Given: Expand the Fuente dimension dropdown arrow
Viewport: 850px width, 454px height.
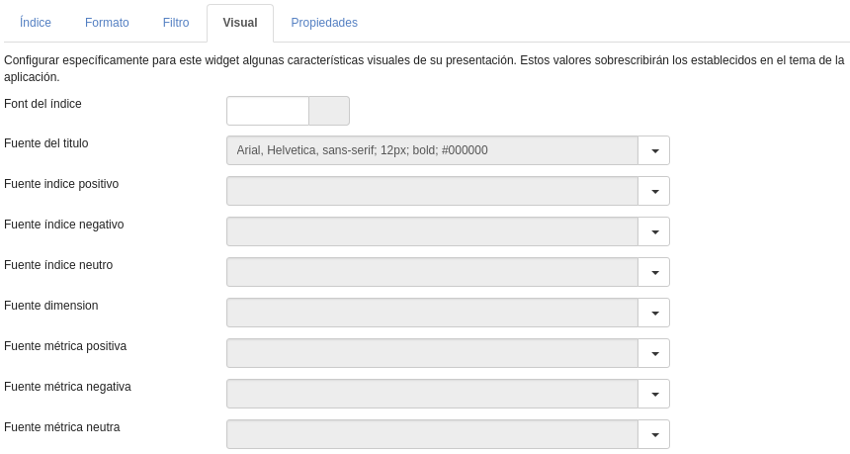Looking at the screenshot, I should [x=655, y=313].
